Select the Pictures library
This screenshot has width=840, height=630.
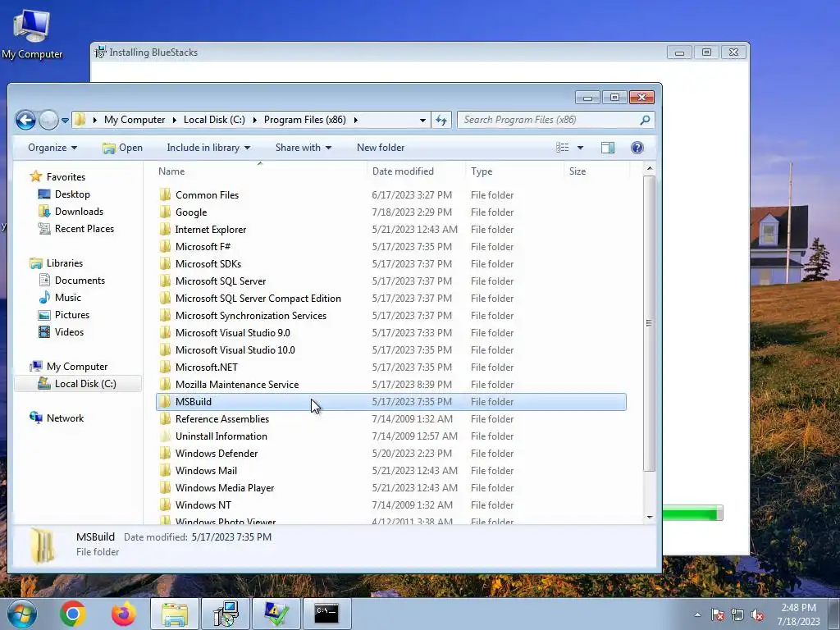coord(72,315)
